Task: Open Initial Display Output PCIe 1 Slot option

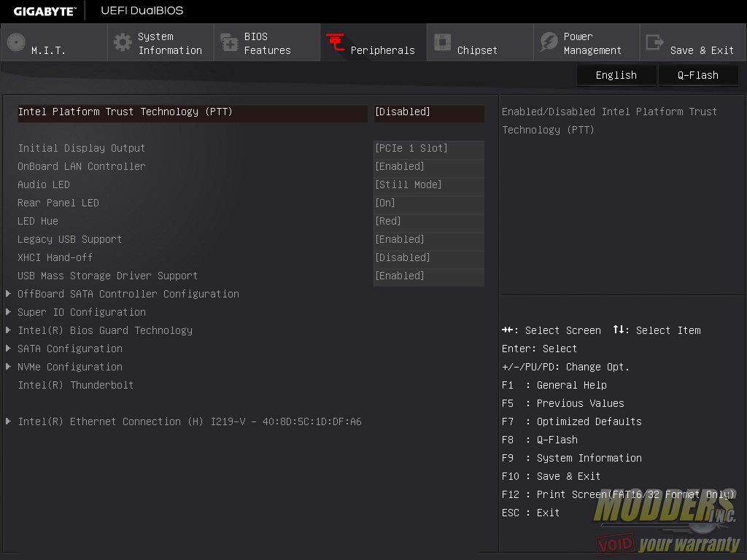Action: pos(429,149)
